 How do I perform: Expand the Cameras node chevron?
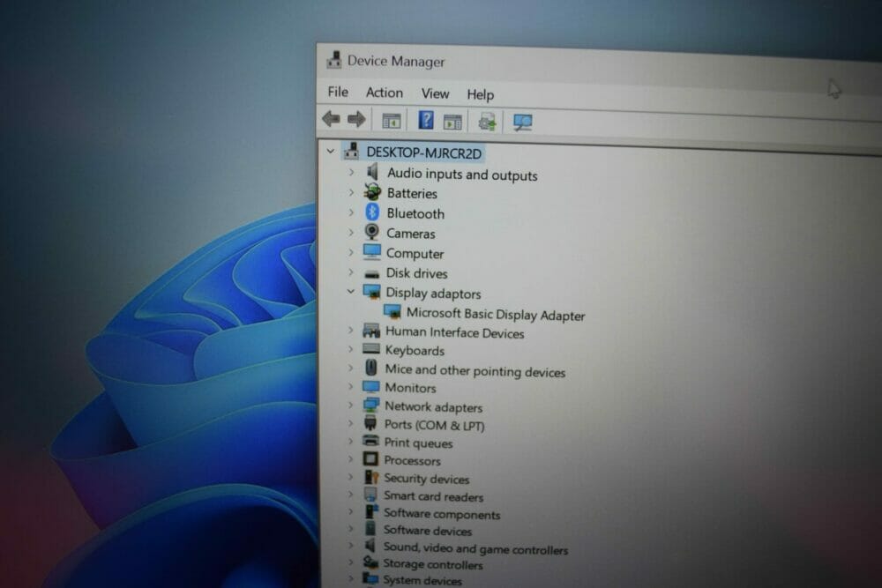(x=351, y=232)
